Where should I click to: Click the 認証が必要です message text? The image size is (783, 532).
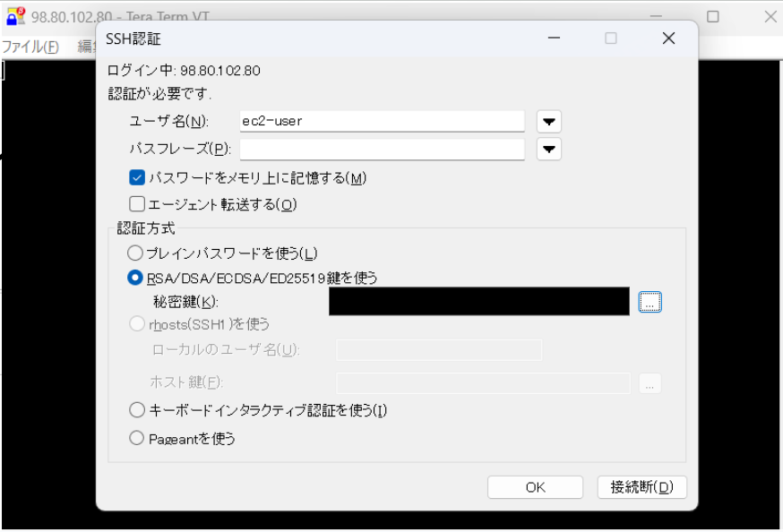point(159,93)
